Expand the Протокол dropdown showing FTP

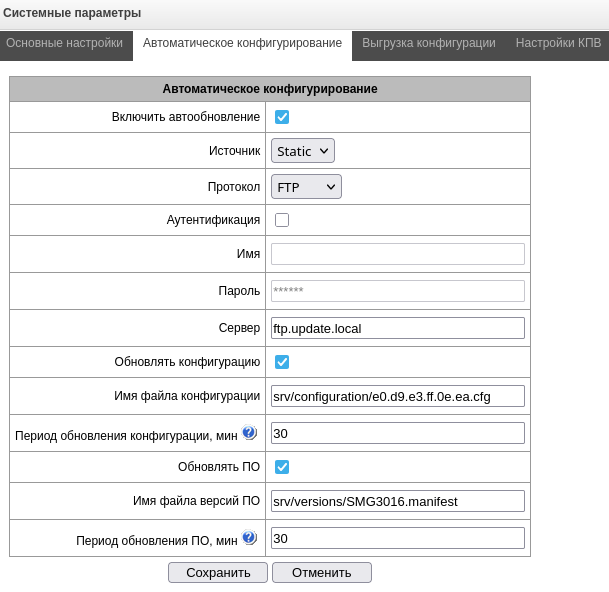[306, 187]
